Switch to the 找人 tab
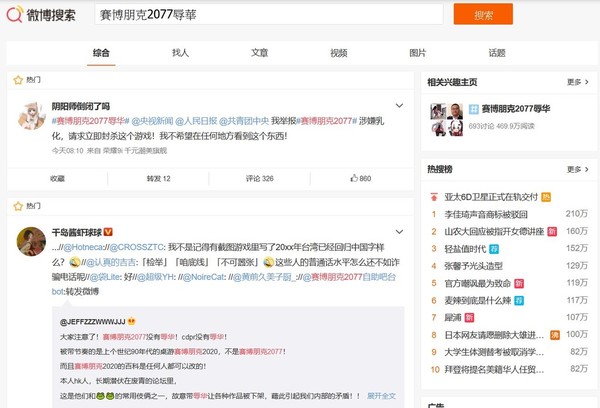The width and height of the screenshot is (600, 408). point(180,53)
